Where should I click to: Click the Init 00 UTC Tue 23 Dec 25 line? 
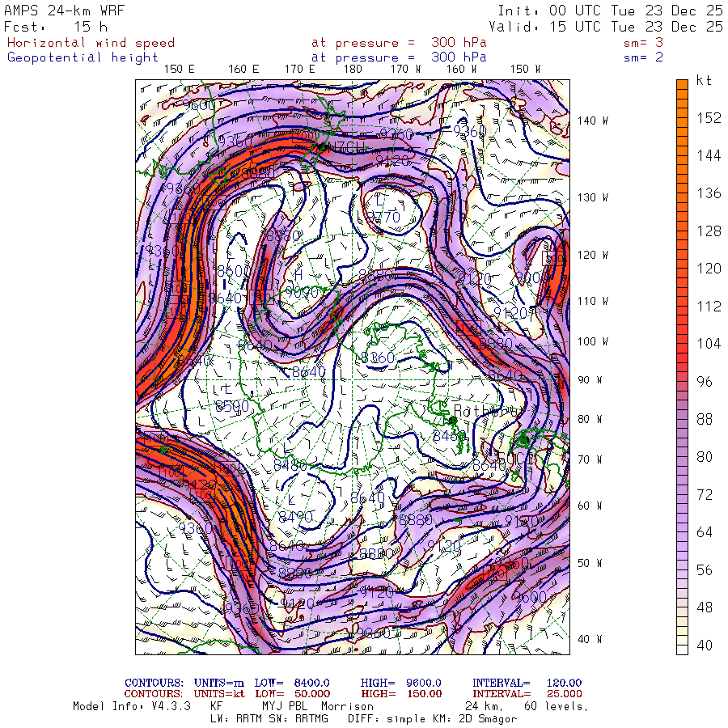(611, 11)
